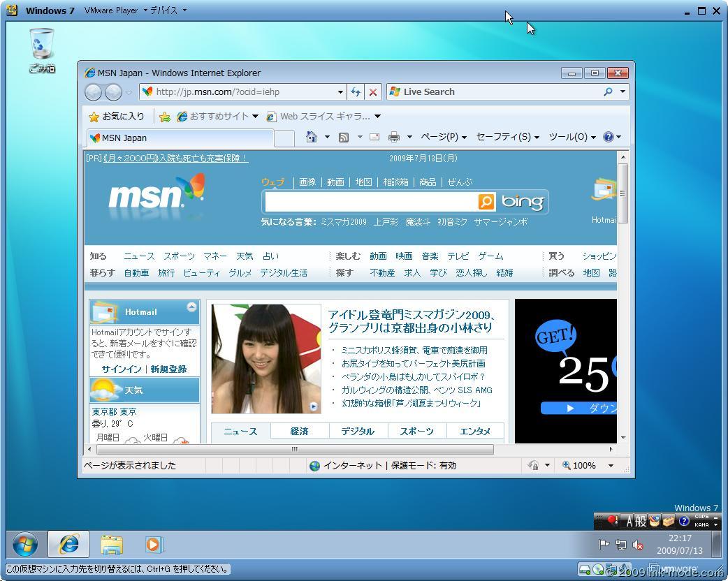Image resolution: width=728 pixels, height=581 pixels.
Task: Collapse the Hotmail panel on MSN page
Action: [x=191, y=307]
